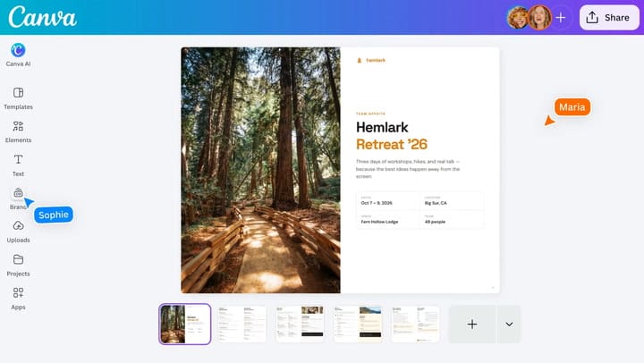This screenshot has height=363, width=644.
Task: Add a collaborator with the plus icon
Action: [x=561, y=18]
